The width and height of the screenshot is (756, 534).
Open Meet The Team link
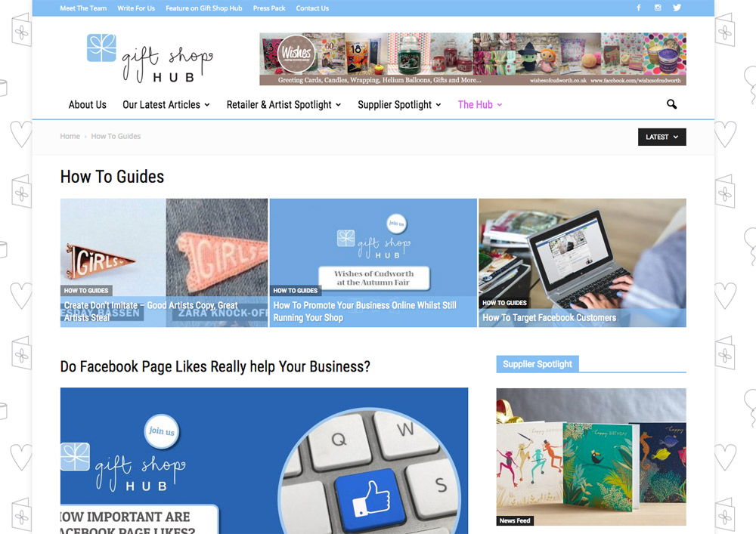coord(83,8)
